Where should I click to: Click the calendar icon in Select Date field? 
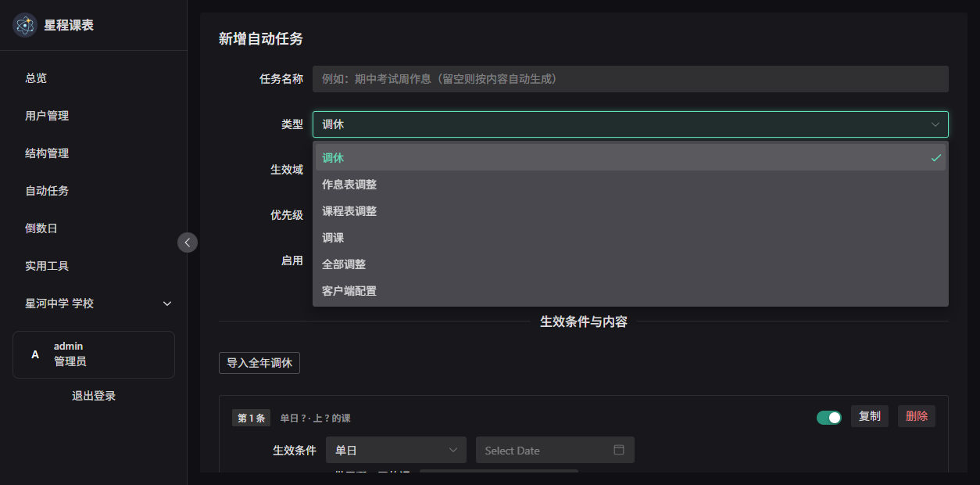point(619,450)
